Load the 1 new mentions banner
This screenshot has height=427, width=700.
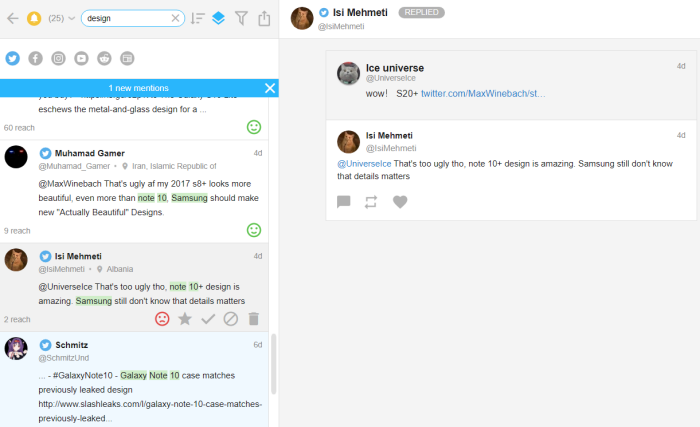(x=139, y=88)
